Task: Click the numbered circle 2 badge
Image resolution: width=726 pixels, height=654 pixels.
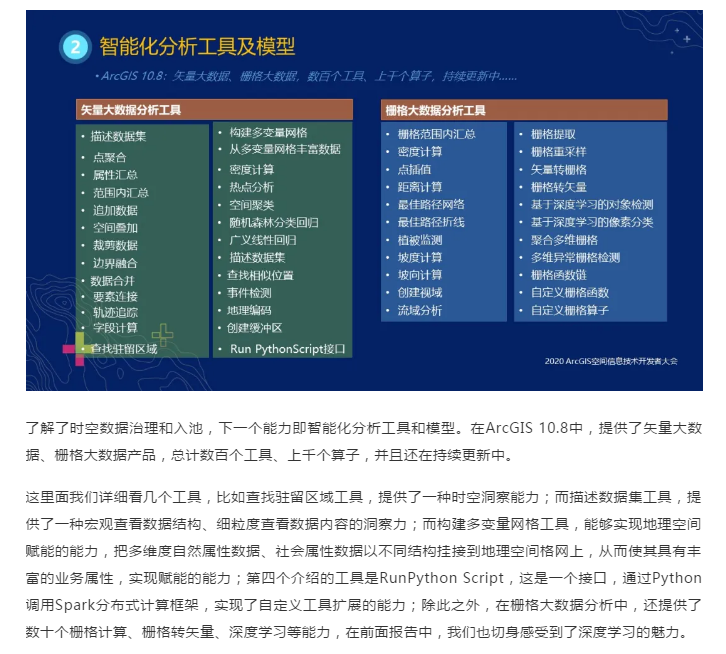Action: pos(75,47)
